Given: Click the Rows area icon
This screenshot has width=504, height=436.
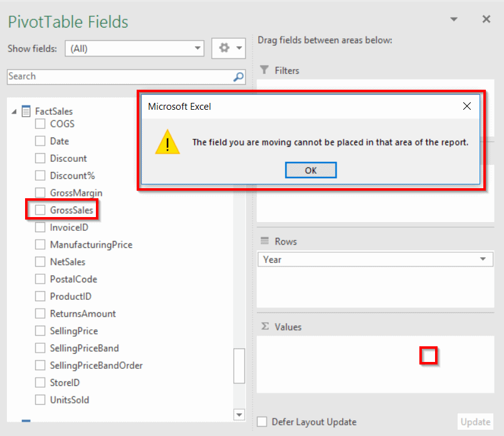Looking at the screenshot, I should 265,242.
